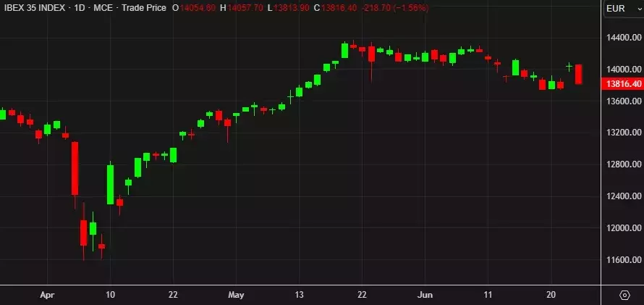Click the 13 date axis label
644x305 pixels.
[x=299, y=295]
